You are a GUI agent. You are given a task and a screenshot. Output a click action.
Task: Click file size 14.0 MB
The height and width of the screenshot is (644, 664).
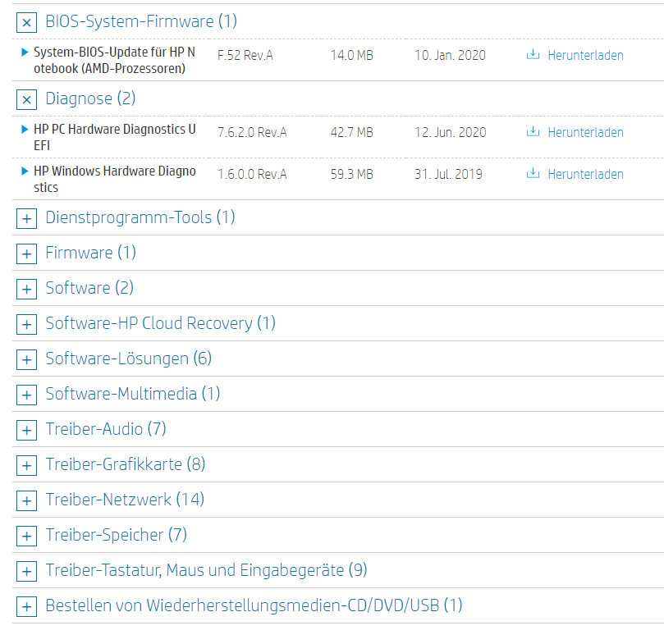tap(352, 55)
